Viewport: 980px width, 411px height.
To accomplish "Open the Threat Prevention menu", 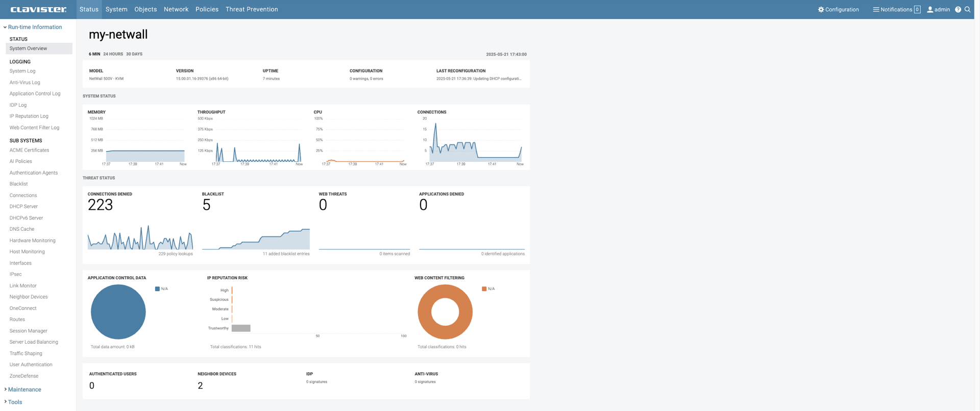I will [252, 9].
